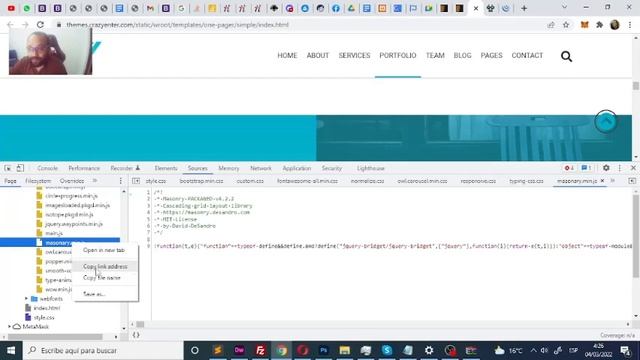Open the bootstrap.min.css editor tab
Screen dimensions: 640x360
(201, 181)
